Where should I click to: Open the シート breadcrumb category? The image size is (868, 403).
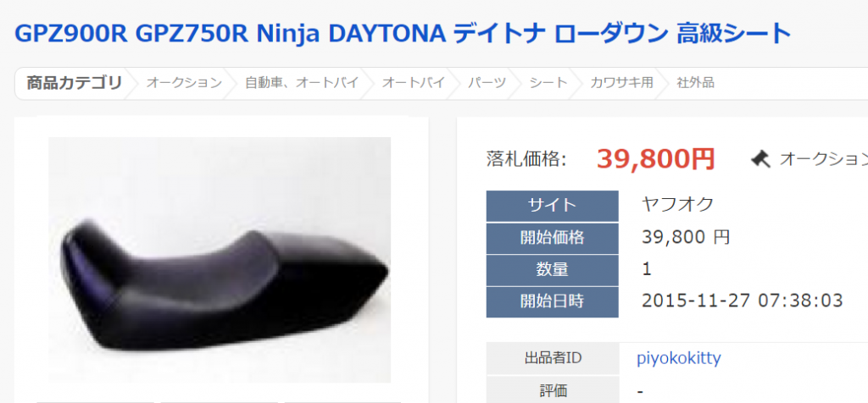point(548,84)
